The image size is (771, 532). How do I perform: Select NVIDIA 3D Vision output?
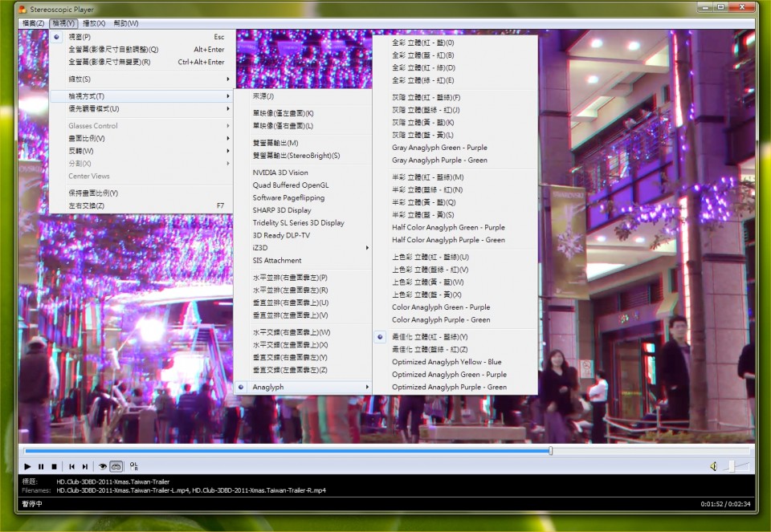pyautogui.click(x=303, y=173)
